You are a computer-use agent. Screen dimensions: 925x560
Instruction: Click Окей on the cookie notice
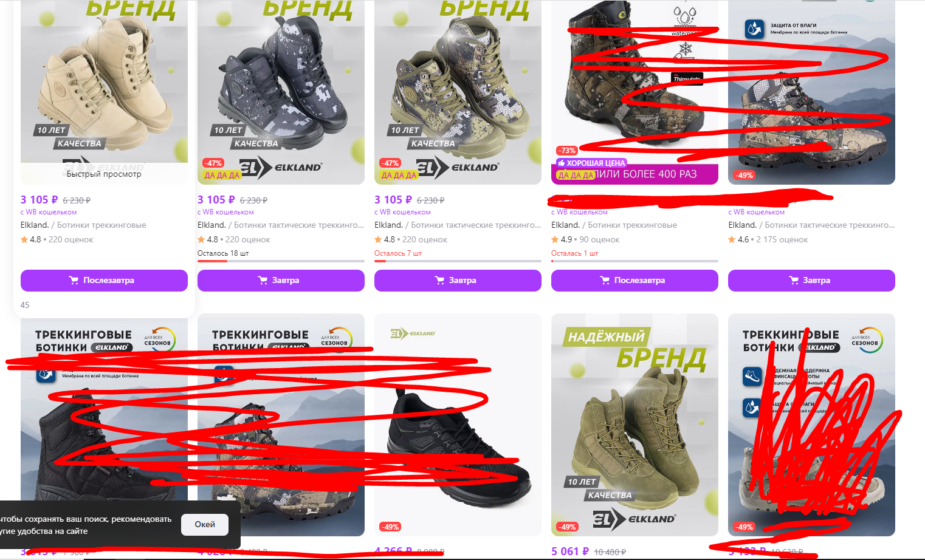click(205, 524)
